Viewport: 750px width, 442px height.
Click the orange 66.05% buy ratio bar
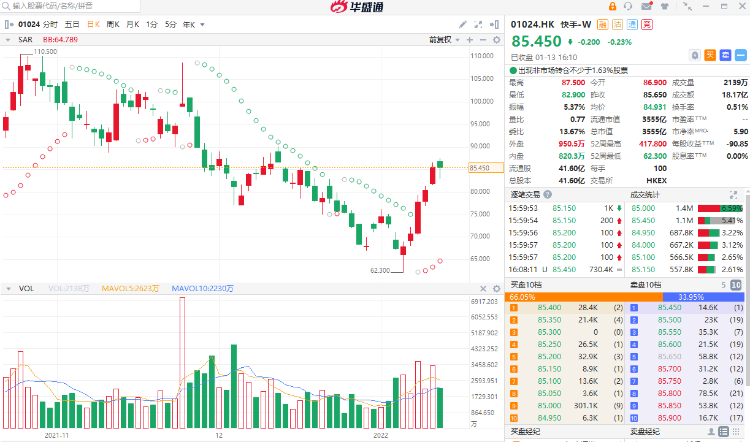(x=585, y=297)
